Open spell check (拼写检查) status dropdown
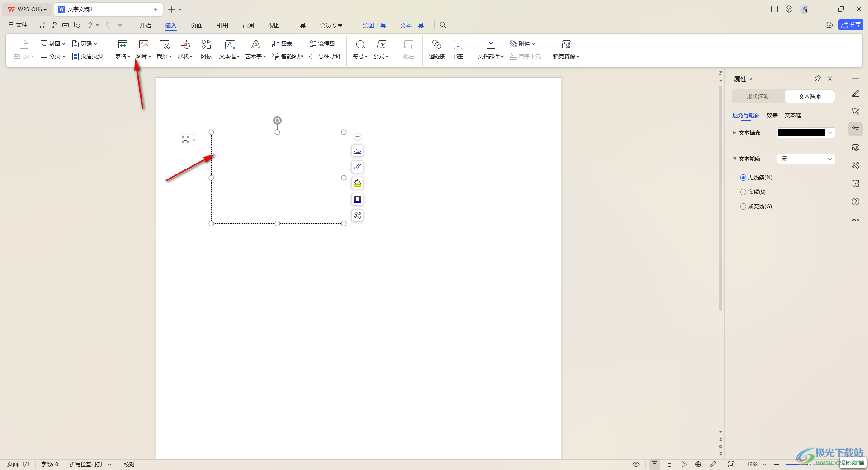The width and height of the screenshot is (868, 470). coord(90,465)
